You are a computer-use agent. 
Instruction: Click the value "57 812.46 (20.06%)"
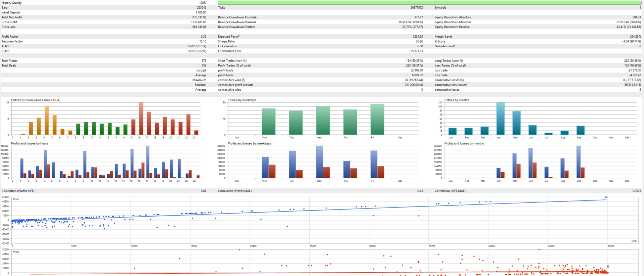point(629,22)
